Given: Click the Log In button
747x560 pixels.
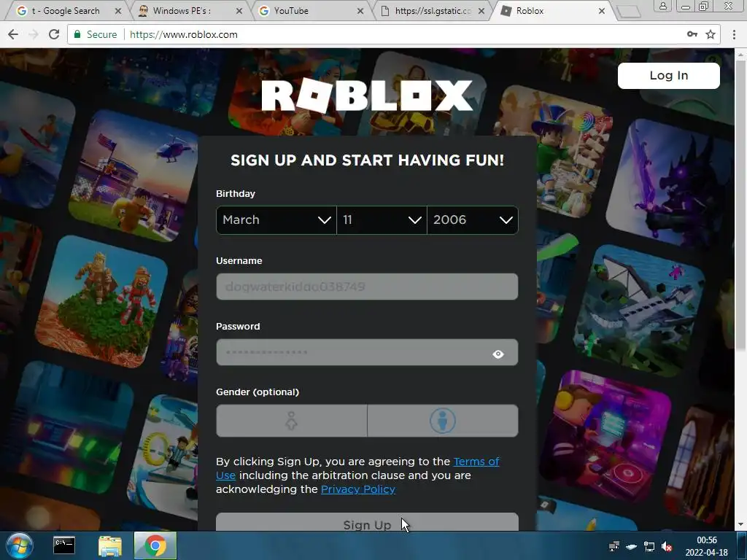Looking at the screenshot, I should 668,76.
